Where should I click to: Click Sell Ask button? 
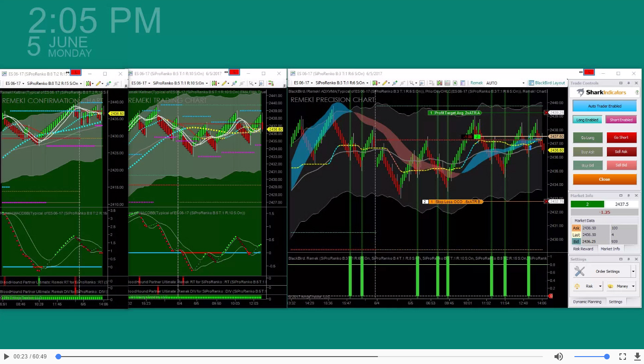(x=621, y=152)
